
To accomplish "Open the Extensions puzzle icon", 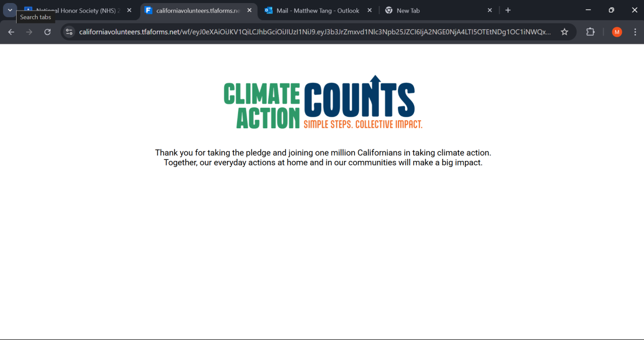I will pyautogui.click(x=590, y=32).
